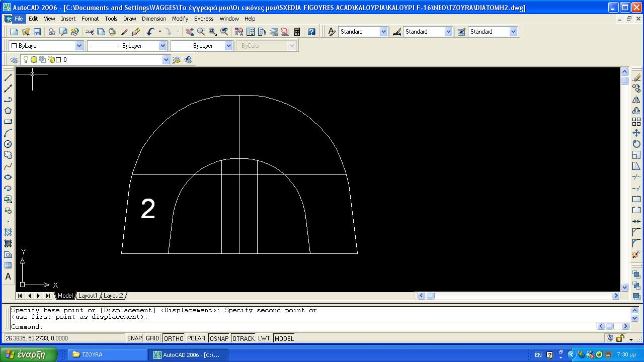Viewport: 644px width, 362px height.
Task: Click the Zoom Realtime icon
Action: (x=201, y=32)
